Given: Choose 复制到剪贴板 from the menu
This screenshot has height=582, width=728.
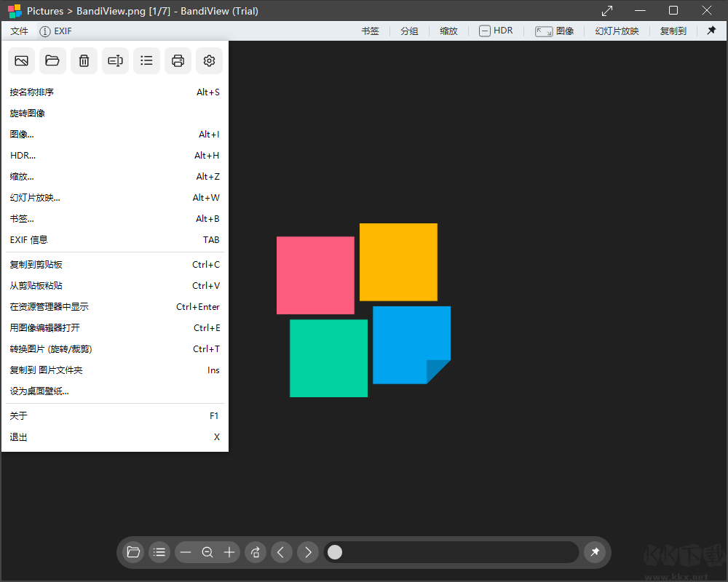Looking at the screenshot, I should (115, 265).
